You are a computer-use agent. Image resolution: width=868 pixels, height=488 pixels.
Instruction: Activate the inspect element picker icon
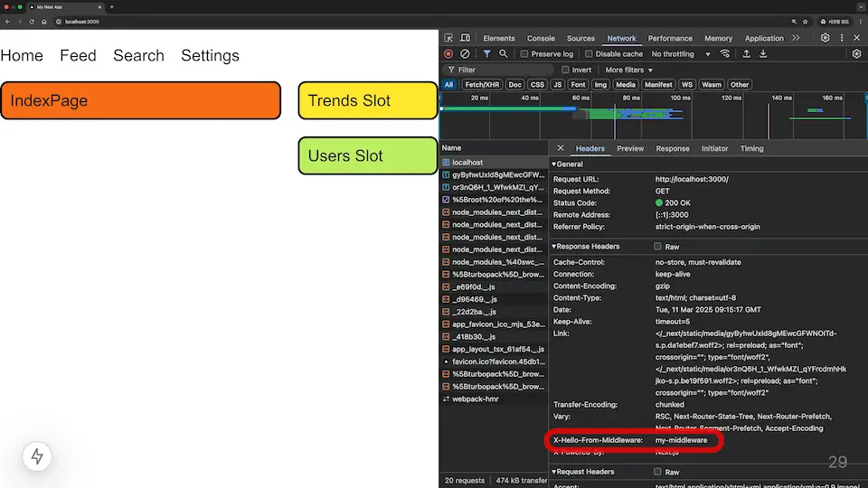click(448, 38)
